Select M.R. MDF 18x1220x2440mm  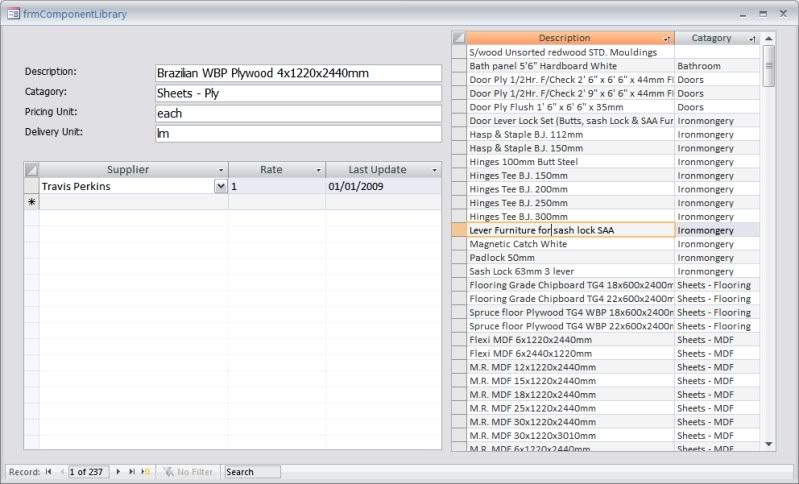click(570, 395)
